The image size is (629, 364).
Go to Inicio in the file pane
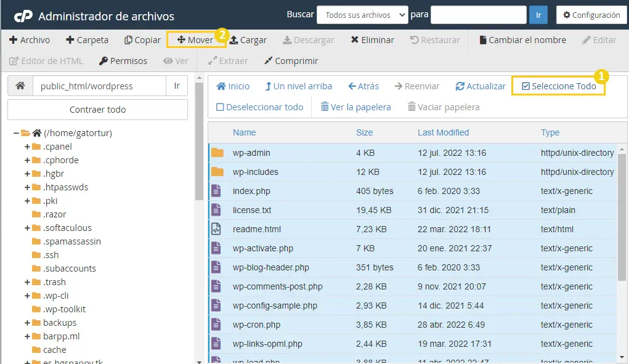233,86
